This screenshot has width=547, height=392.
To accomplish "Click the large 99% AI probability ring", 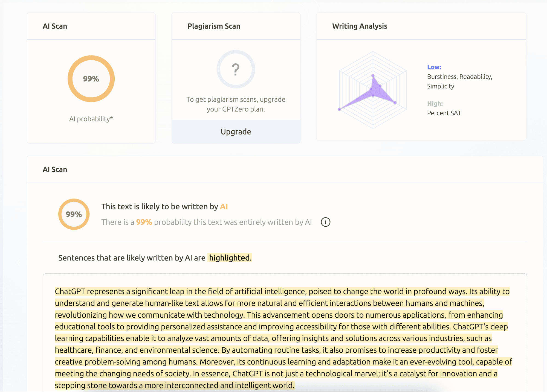I will coord(91,79).
